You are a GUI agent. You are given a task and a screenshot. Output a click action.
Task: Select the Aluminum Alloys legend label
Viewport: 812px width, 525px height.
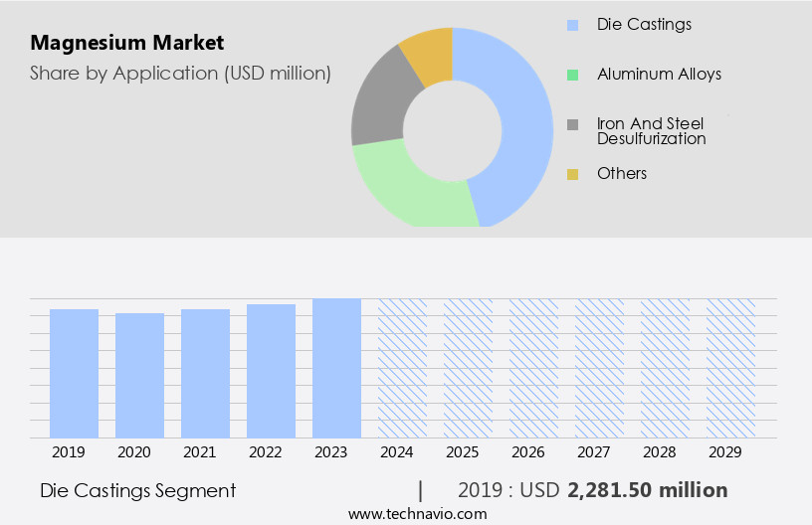[659, 75]
